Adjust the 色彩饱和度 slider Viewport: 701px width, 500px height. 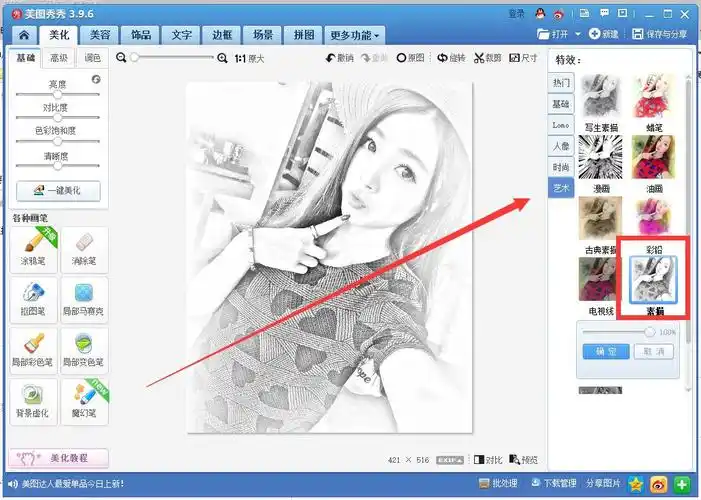(x=58, y=141)
